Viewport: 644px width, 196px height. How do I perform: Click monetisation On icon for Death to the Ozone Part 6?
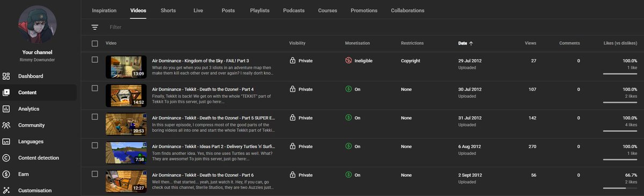click(x=349, y=175)
